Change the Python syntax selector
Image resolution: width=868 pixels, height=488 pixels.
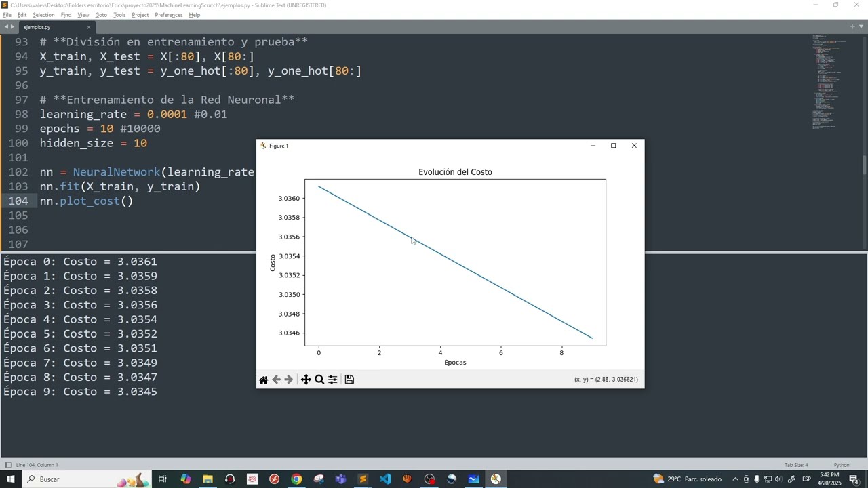(842, 465)
